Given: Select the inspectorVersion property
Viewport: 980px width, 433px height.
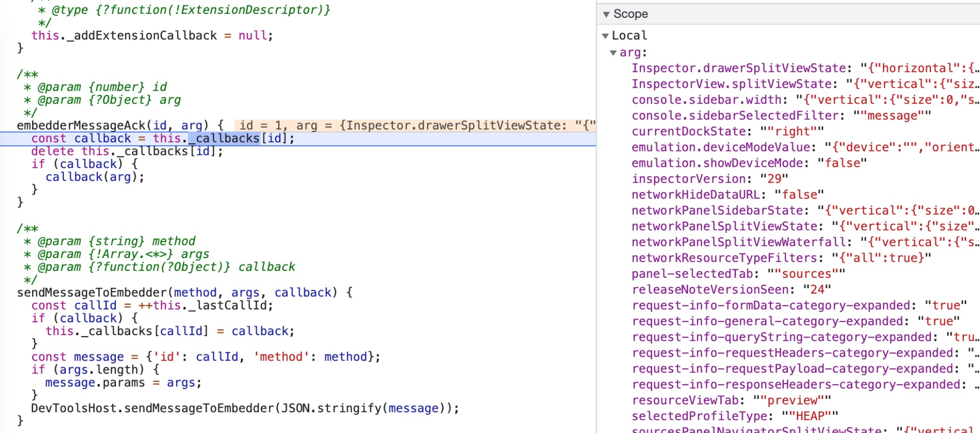Looking at the screenshot, I should pos(689,179).
